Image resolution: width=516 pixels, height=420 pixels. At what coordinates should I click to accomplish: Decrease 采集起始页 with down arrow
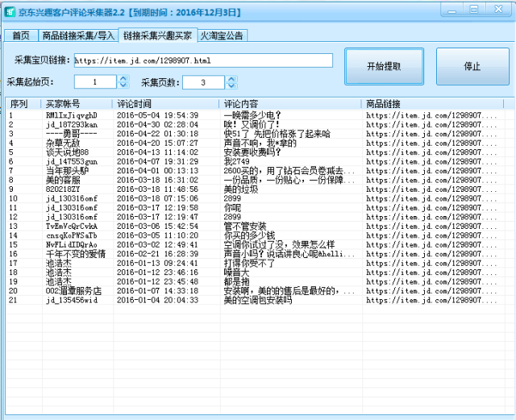coord(123,85)
